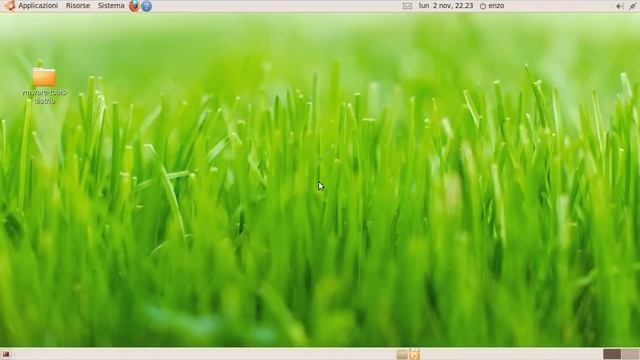
Task: Open the Risorse menu
Action: pos(78,6)
